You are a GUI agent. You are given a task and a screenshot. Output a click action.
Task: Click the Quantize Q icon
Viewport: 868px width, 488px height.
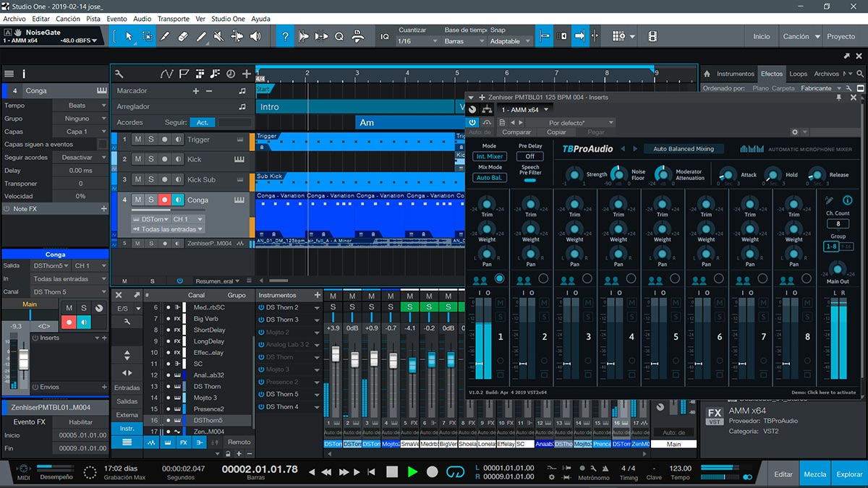[338, 36]
